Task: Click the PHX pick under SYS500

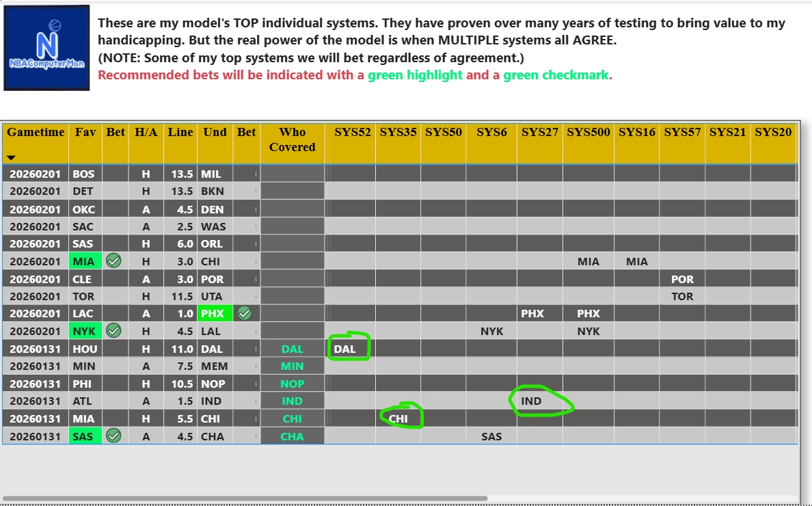Action: click(x=588, y=312)
